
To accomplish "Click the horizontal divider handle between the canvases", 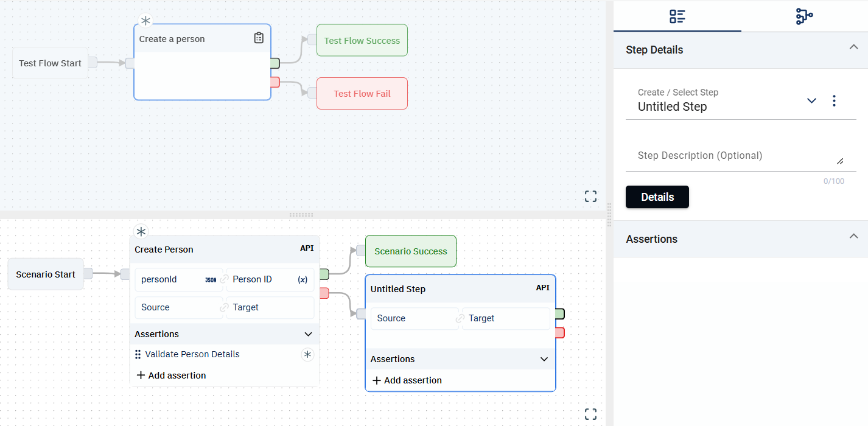I will click(x=301, y=215).
